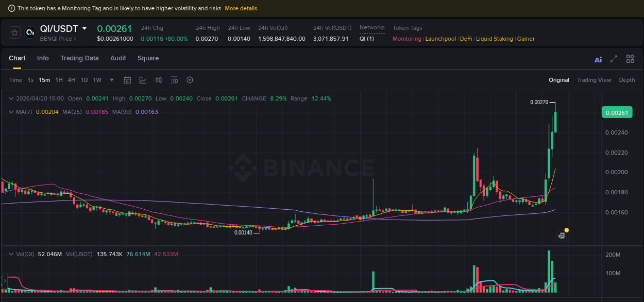Select the 1D chart interval
Viewport: 644px width, 302px height.
84,80
